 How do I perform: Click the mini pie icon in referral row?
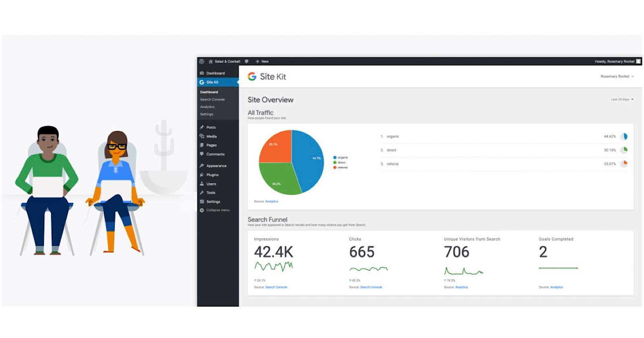624,164
